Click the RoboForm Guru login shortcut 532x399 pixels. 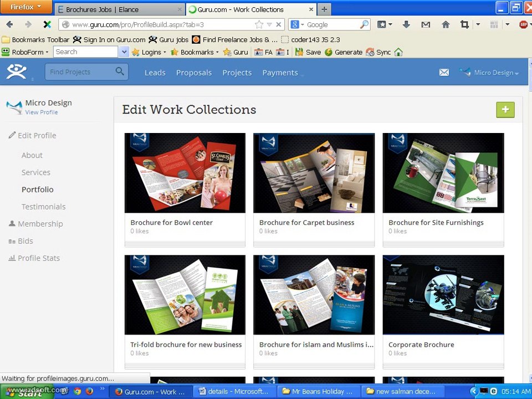(x=236, y=52)
